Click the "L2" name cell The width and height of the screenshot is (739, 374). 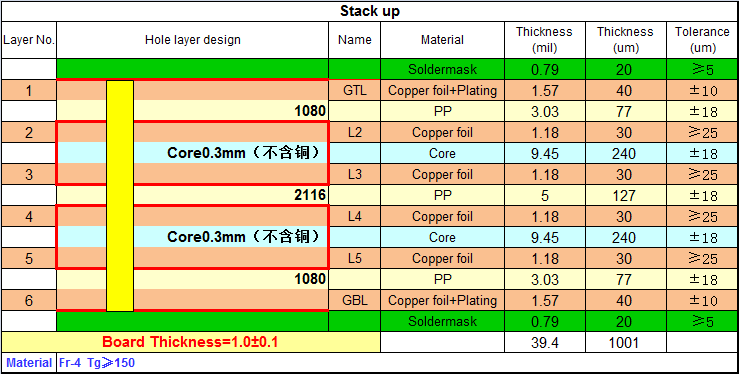(354, 132)
